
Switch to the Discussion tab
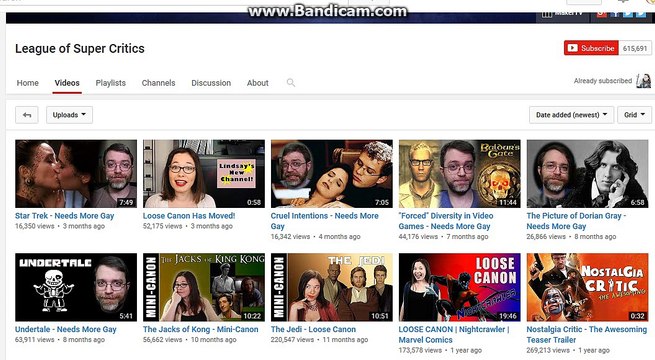211,83
